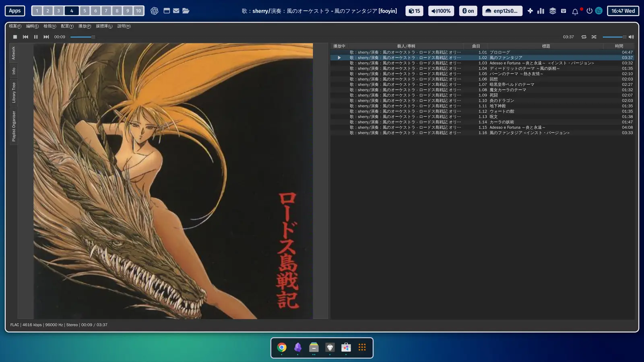Open the mail envelope icon in top bar

click(x=176, y=11)
